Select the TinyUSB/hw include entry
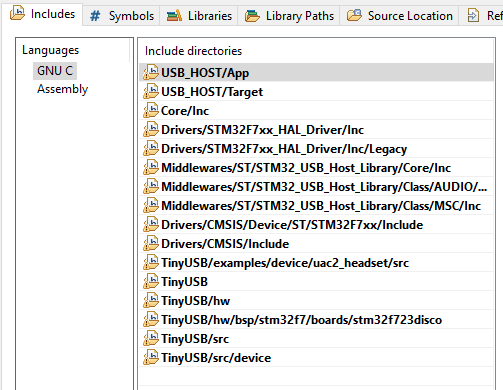Screen dimensions: 503x390 pos(316,301)
